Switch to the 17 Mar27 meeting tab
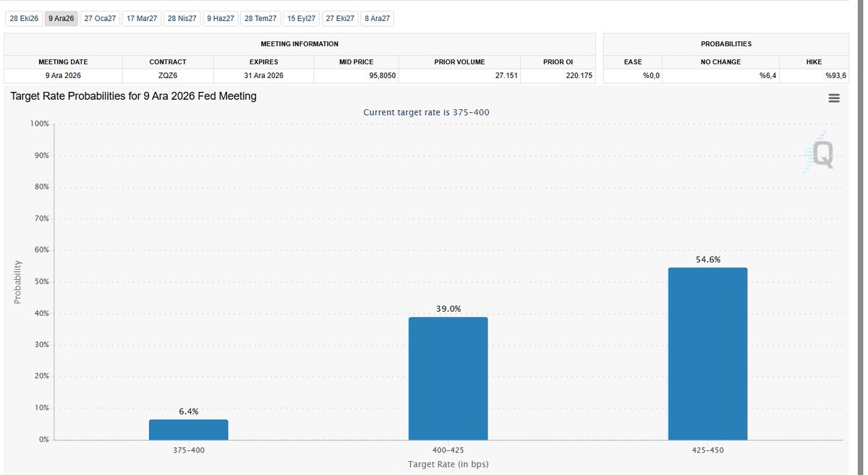Viewport: 868px width, 475px height. [x=141, y=19]
